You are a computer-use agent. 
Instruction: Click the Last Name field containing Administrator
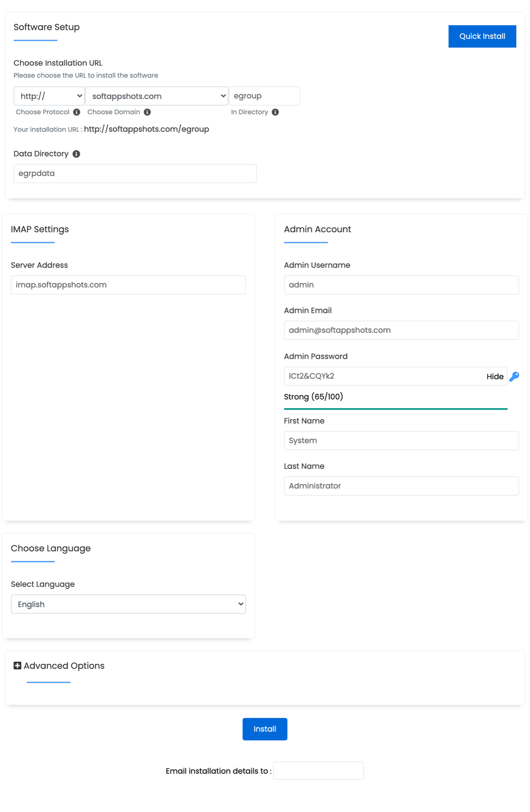[401, 486]
